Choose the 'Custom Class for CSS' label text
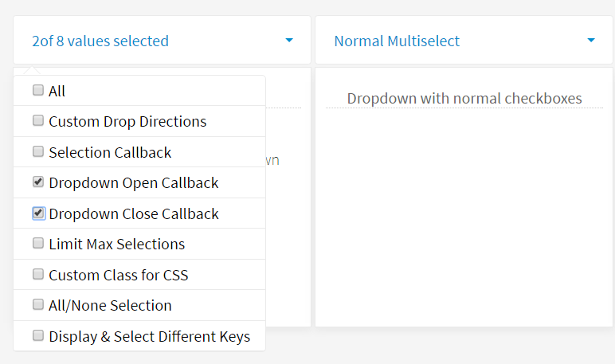The image size is (615, 364). pyautogui.click(x=118, y=276)
